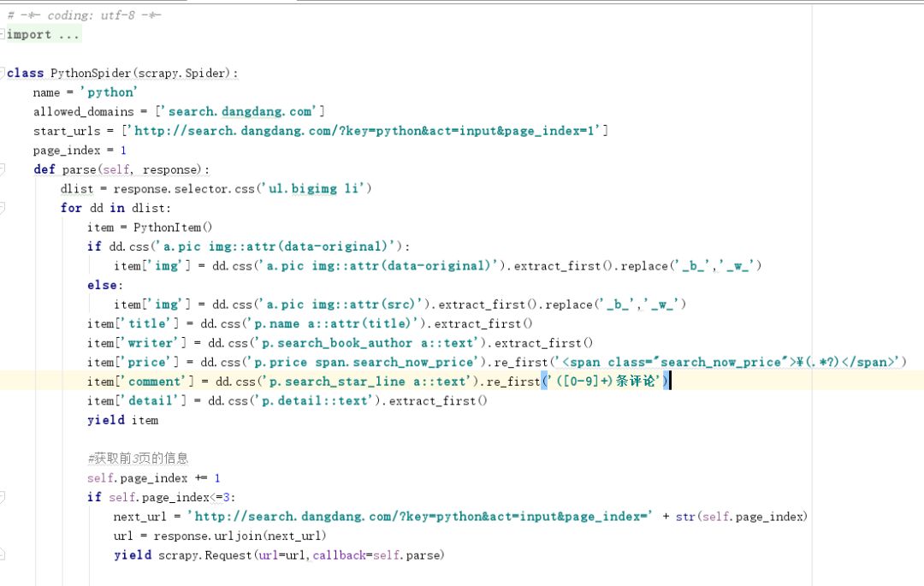Collapse the PythonSpider class fold marker

point(3,73)
